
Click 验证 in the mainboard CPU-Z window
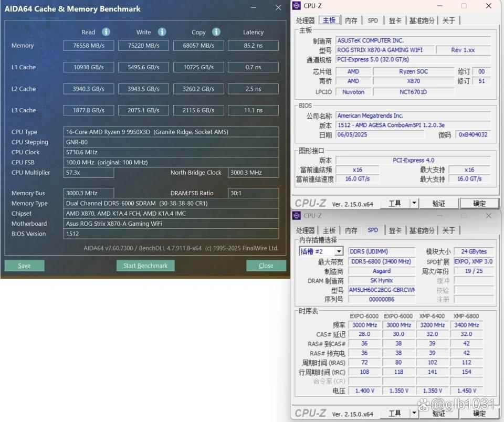[439, 203]
